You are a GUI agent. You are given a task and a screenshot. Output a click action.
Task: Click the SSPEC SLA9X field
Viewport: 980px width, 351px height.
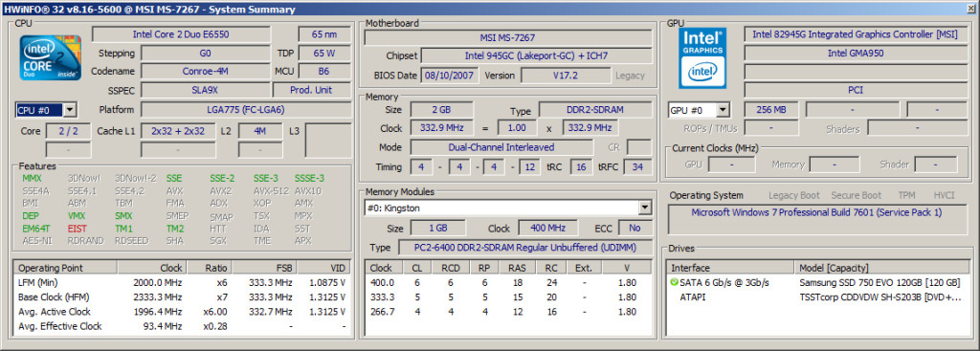coord(206,90)
